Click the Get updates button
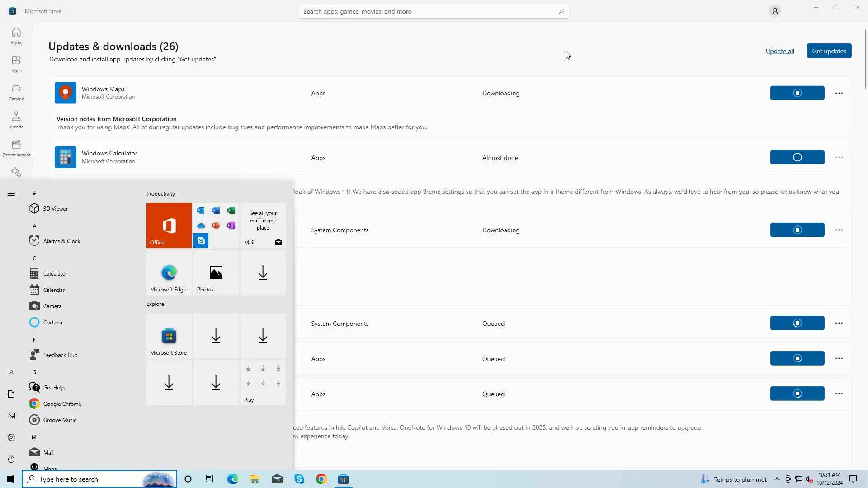Image resolution: width=868 pixels, height=488 pixels. point(829,51)
